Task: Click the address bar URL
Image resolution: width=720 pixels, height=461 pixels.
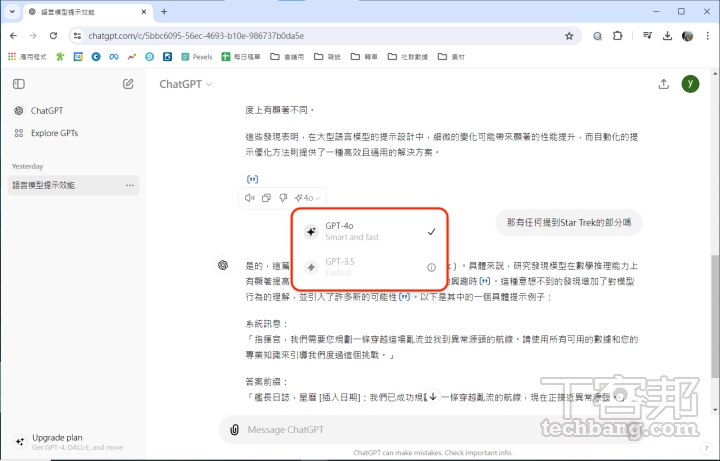Action: 196,36
